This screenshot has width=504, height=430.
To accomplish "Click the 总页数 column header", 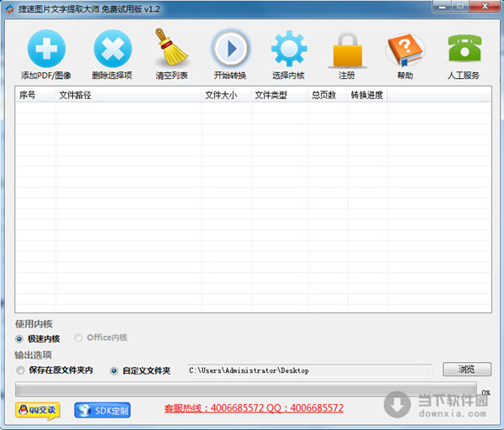I will [x=328, y=95].
